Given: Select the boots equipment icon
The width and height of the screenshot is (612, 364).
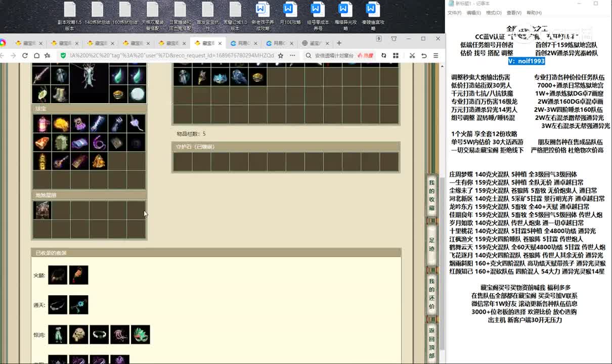Looking at the screenshot, I should point(60,94).
